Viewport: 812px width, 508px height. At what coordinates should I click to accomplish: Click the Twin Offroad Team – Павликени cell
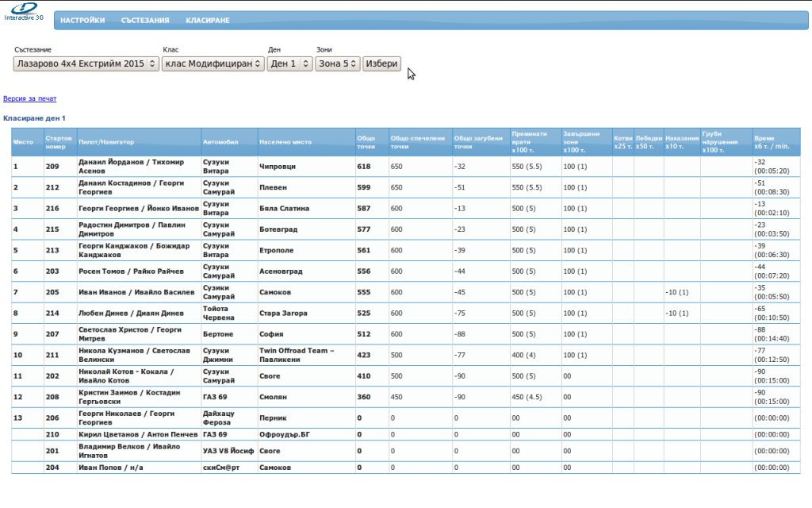click(x=297, y=355)
